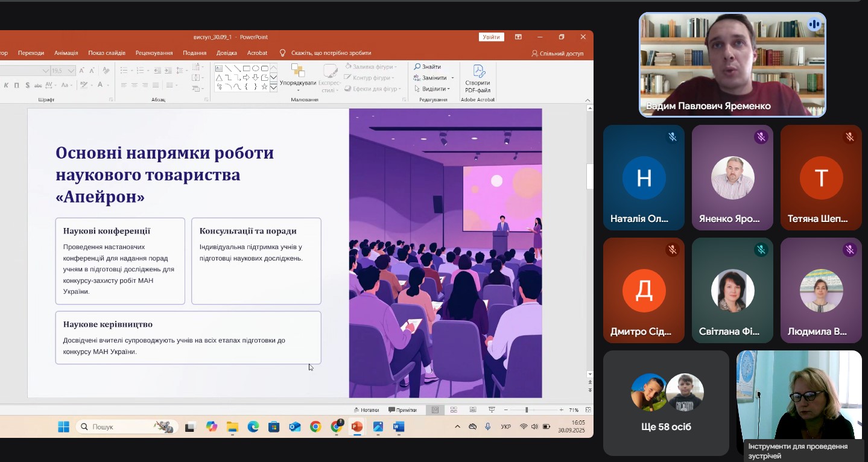Screen dimensions: 868x462
Task: Open Word from the Windows taskbar
Action: 398,427
